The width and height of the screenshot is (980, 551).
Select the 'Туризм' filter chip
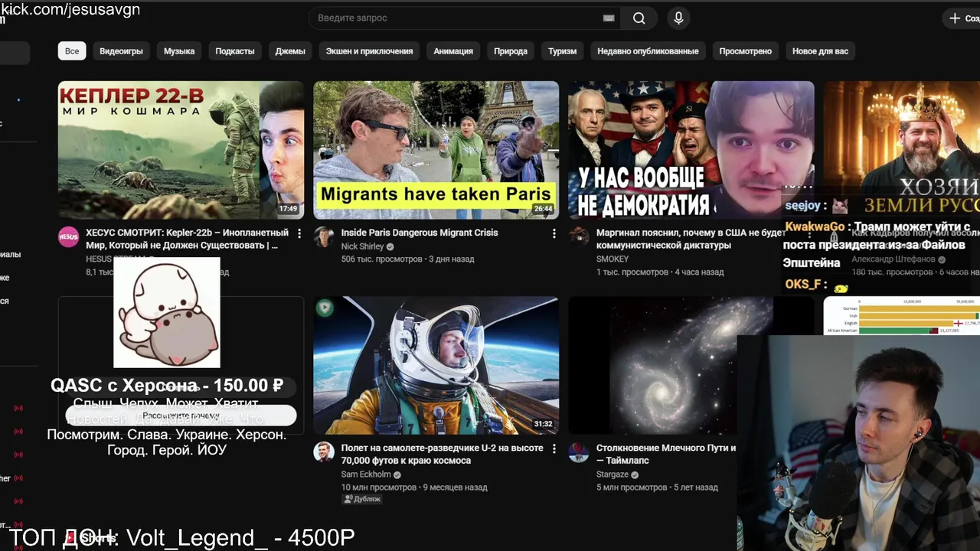point(563,51)
